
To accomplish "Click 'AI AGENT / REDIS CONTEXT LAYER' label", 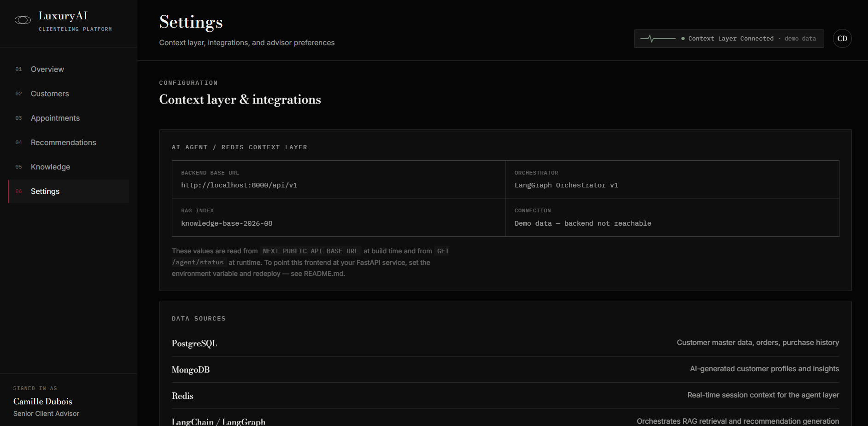I will click(x=239, y=147).
